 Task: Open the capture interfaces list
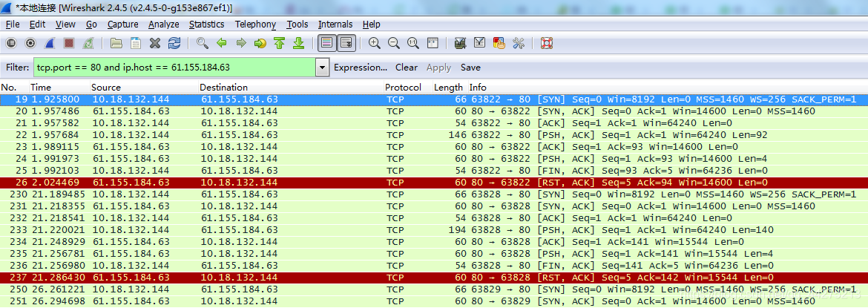tap(11, 42)
